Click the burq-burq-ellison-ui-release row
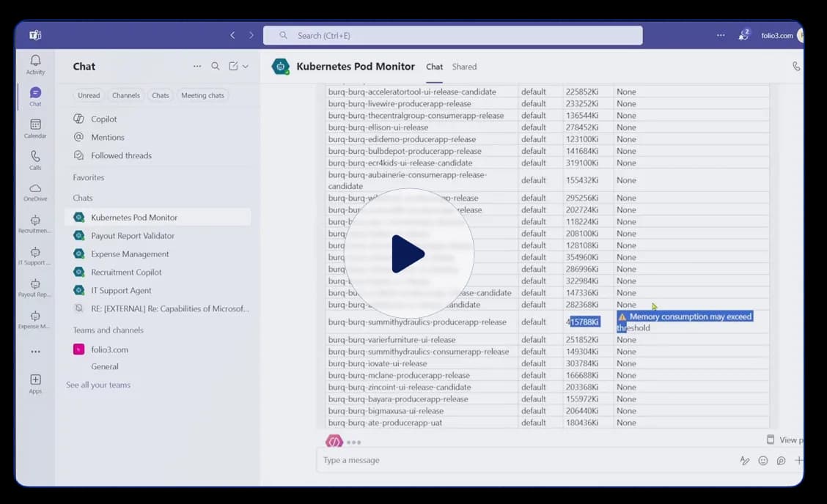Image resolution: width=827 pixels, height=504 pixels. (547, 127)
